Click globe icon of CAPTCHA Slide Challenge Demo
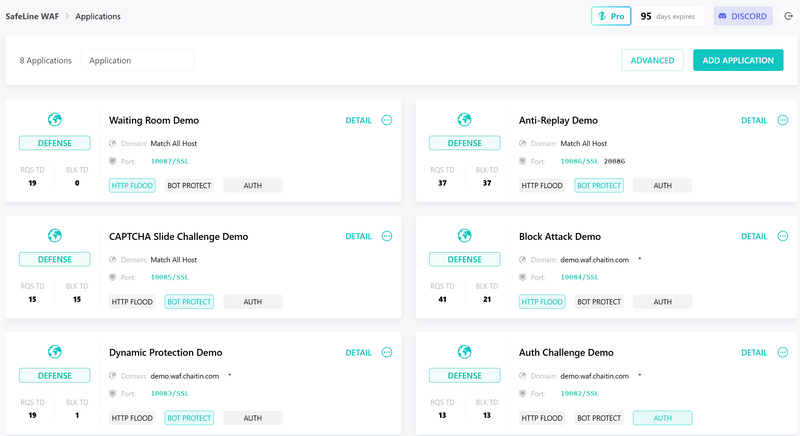Viewport: 800px width, 436px height. click(x=55, y=236)
